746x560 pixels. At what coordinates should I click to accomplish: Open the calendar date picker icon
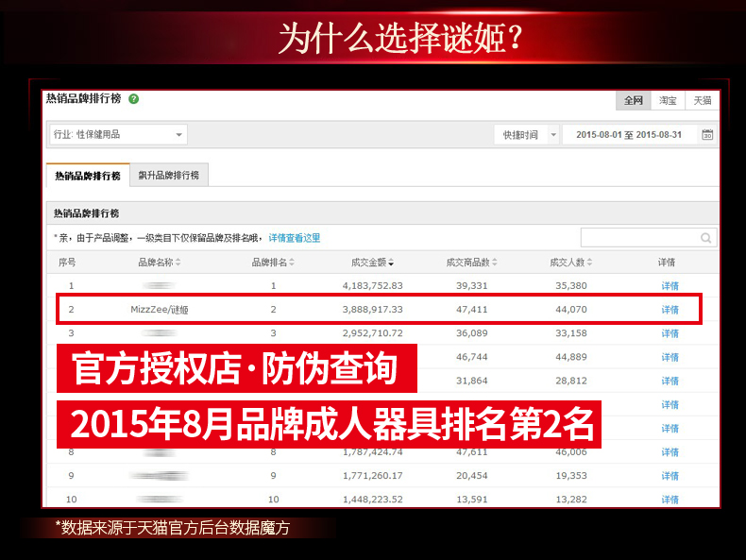(707, 135)
